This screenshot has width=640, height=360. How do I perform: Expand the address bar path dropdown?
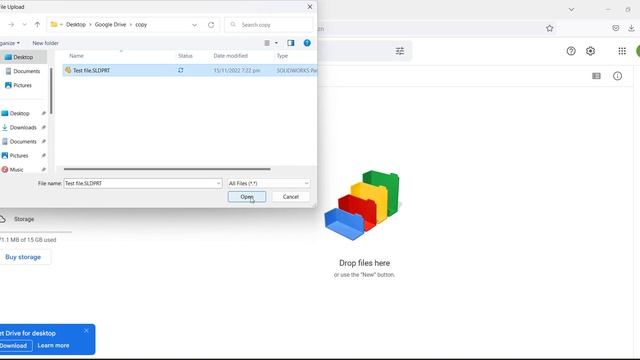pyautogui.click(x=194, y=24)
